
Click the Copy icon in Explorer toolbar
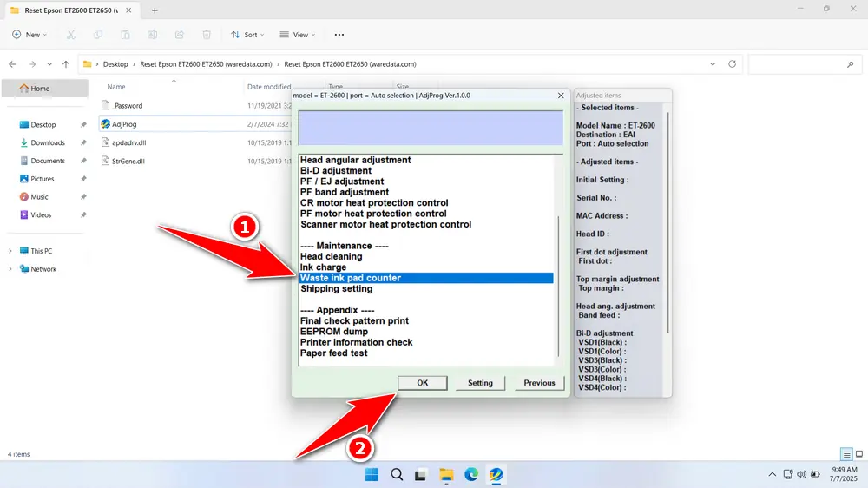click(98, 35)
